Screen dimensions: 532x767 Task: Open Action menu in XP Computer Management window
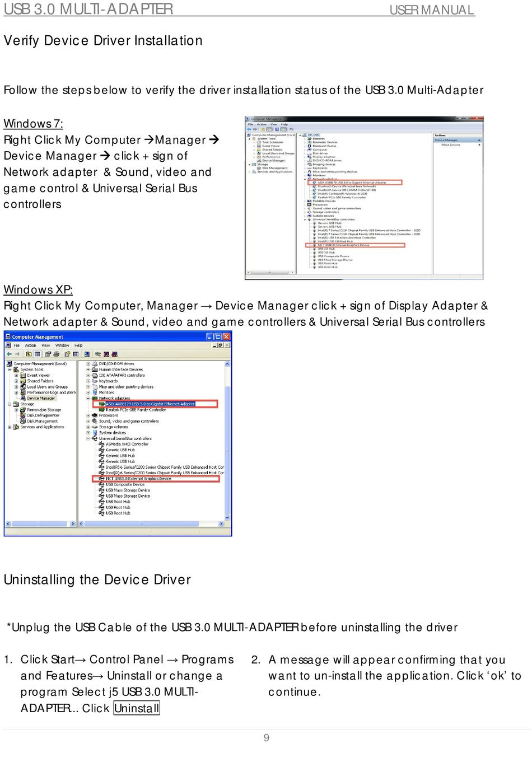pyautogui.click(x=30, y=345)
